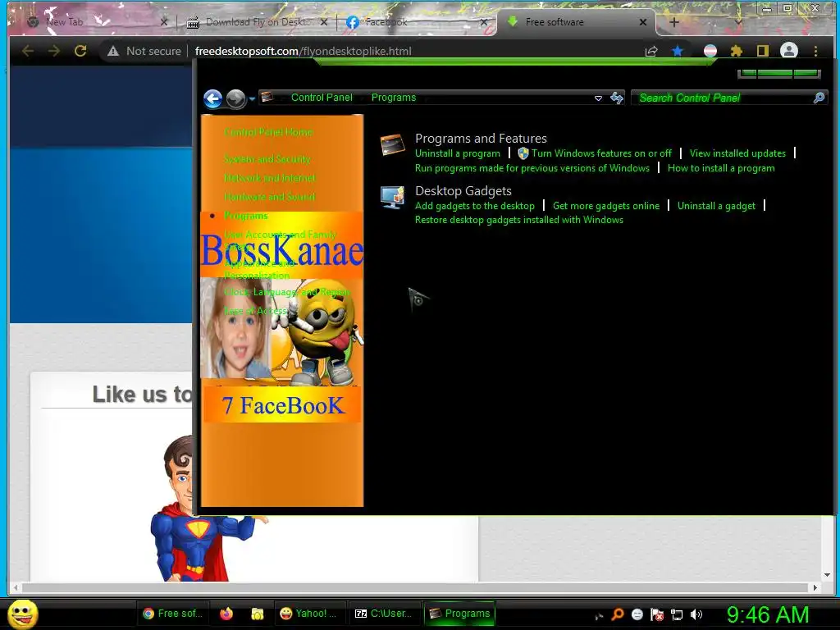Click Get more gadgets online
Viewport: 840px width, 630px height.
(x=606, y=206)
